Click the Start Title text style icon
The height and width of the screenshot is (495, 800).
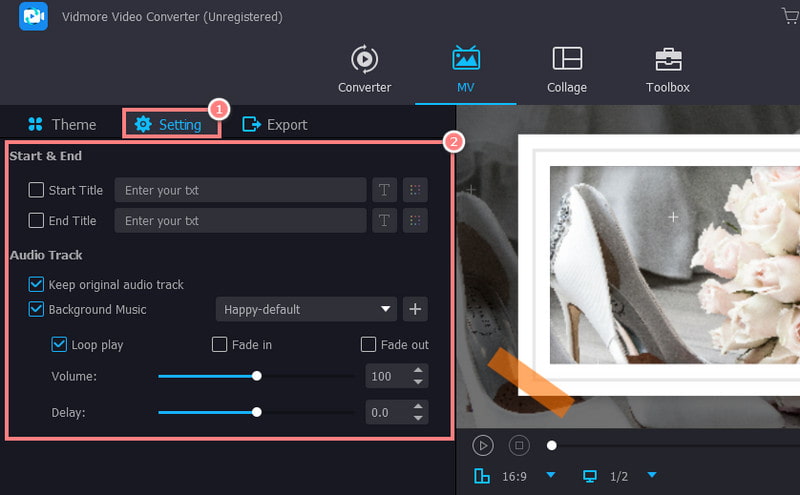point(384,190)
